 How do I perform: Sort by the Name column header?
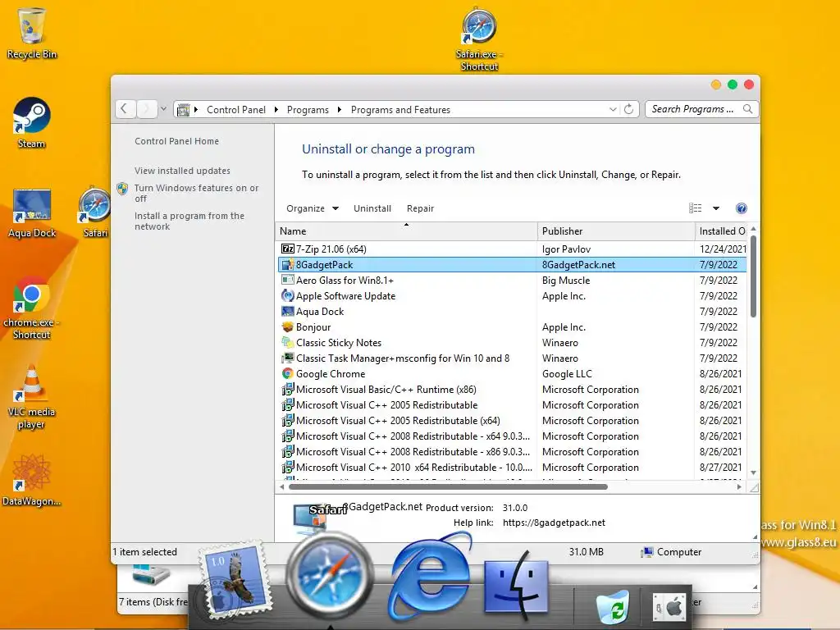(407, 231)
